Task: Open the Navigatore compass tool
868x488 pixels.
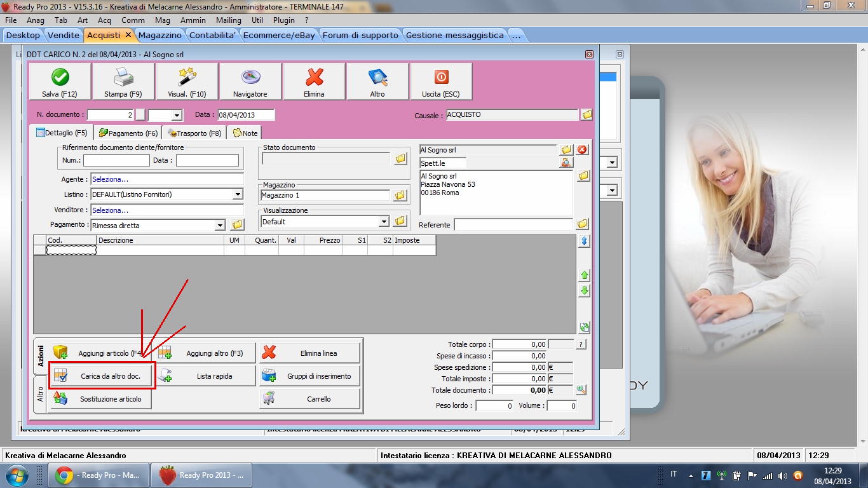Action: (x=250, y=82)
